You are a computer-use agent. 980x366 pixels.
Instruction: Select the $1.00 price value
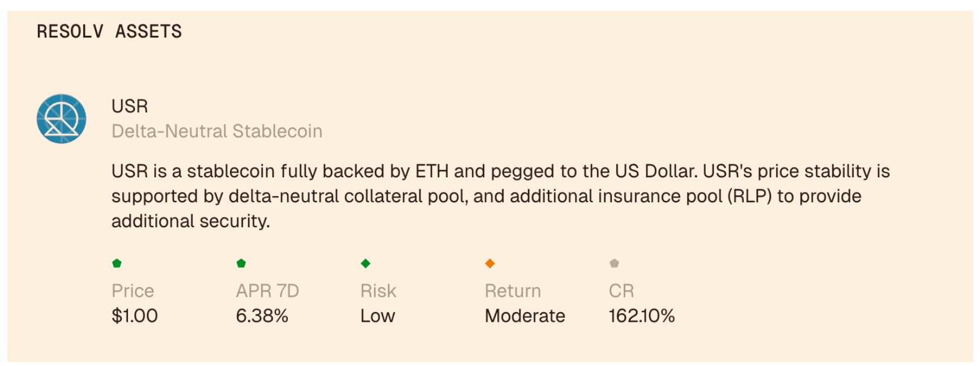pyautogui.click(x=135, y=316)
